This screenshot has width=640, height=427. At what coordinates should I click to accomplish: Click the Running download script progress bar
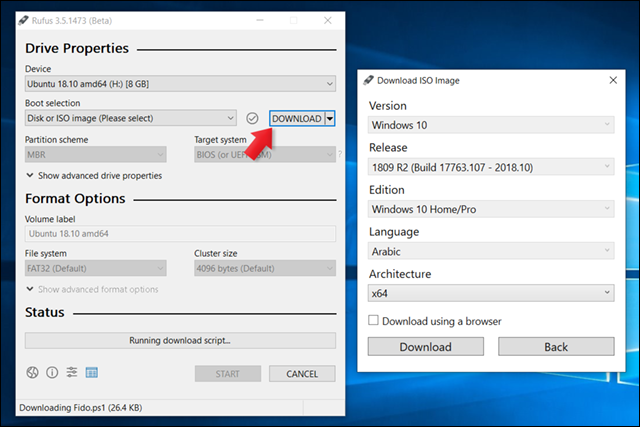[x=180, y=340]
